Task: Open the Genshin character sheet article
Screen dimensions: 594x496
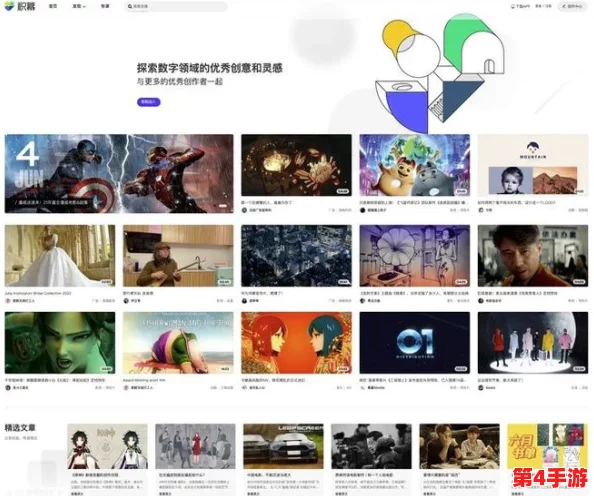Action: 108,446
